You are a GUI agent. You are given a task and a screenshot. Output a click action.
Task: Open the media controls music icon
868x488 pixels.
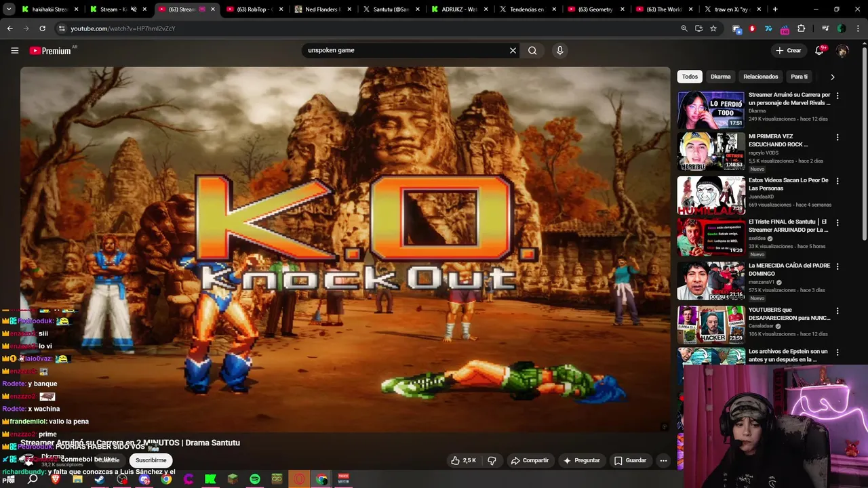click(x=825, y=28)
